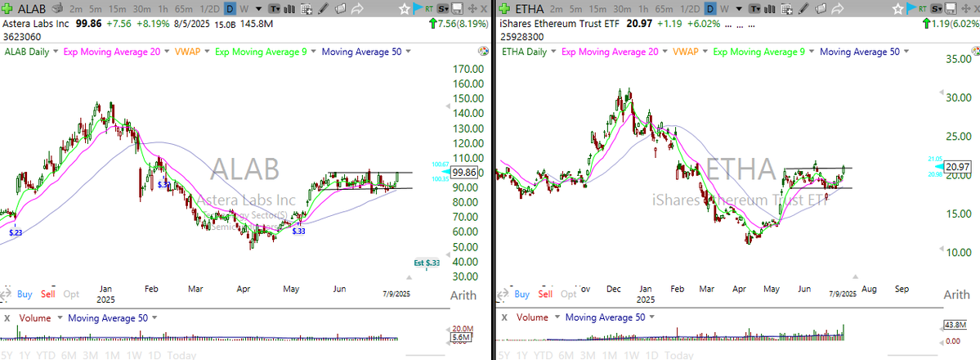Switch ALAB chart to 15m timeframe

[117, 9]
